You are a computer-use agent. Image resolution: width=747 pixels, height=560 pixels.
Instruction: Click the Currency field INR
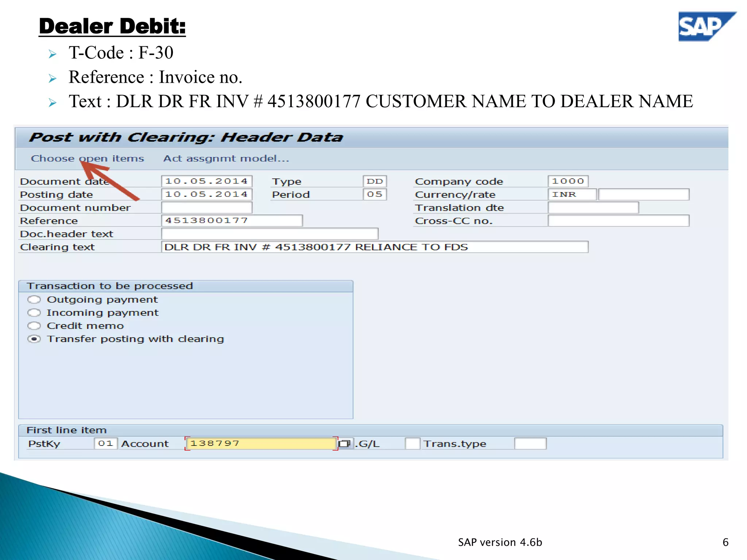click(572, 194)
